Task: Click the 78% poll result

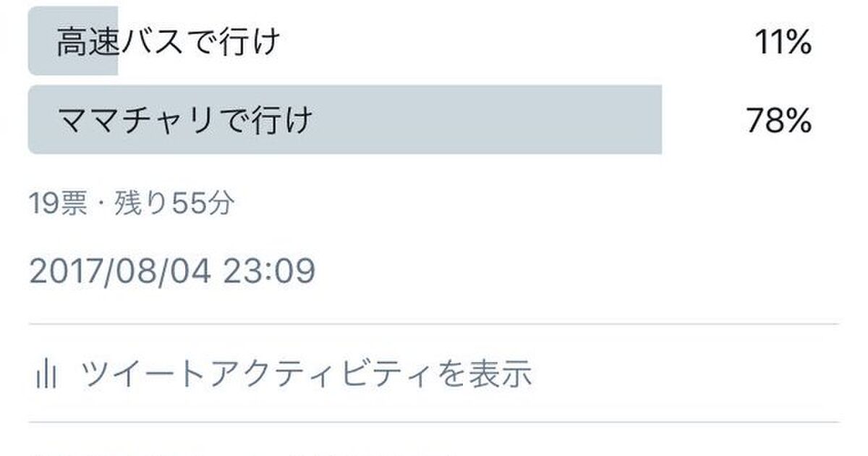Action: tap(778, 120)
